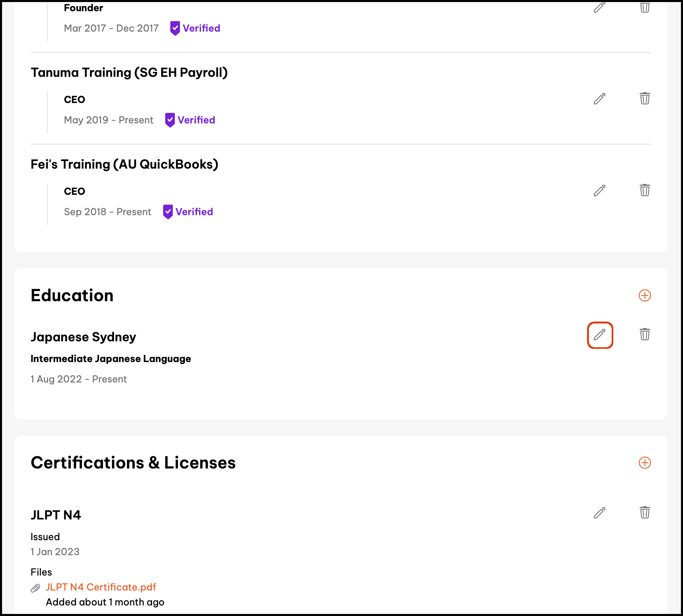Open JLPT N4 Certificate.pdf file
The height and width of the screenshot is (616, 683).
(101, 587)
